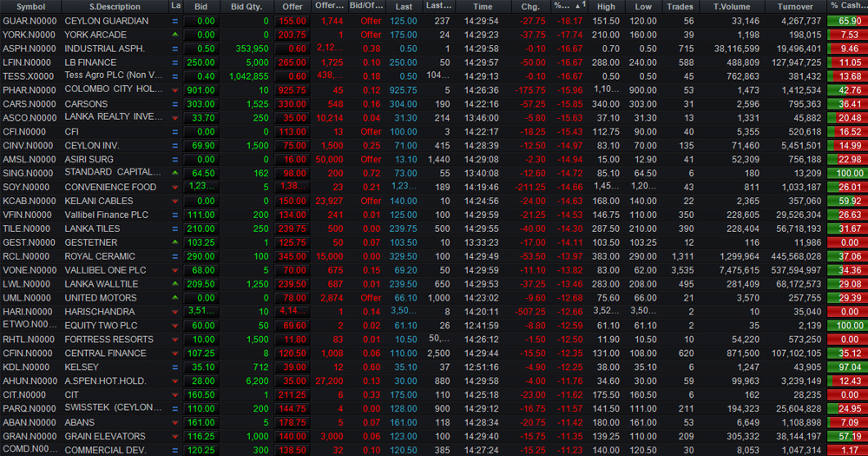Click the % Cash bar 97.04 in KELSEY row
The image size is (868, 456).
[x=847, y=367]
